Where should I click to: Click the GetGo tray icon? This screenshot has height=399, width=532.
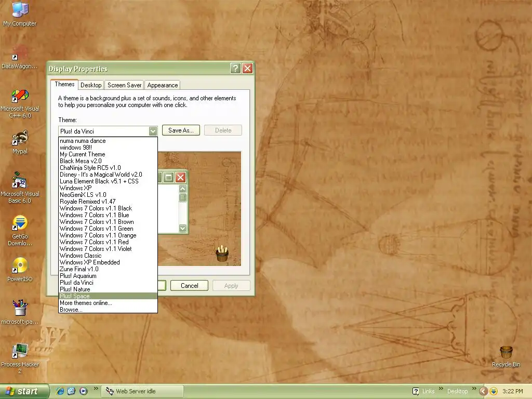coord(494,391)
